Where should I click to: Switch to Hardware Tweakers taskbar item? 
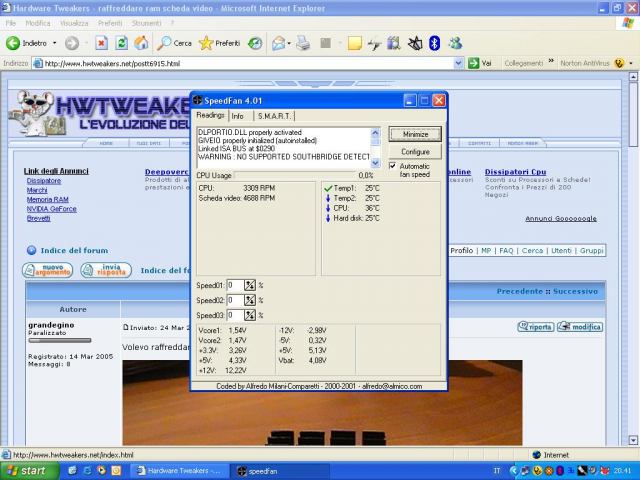pos(180,471)
